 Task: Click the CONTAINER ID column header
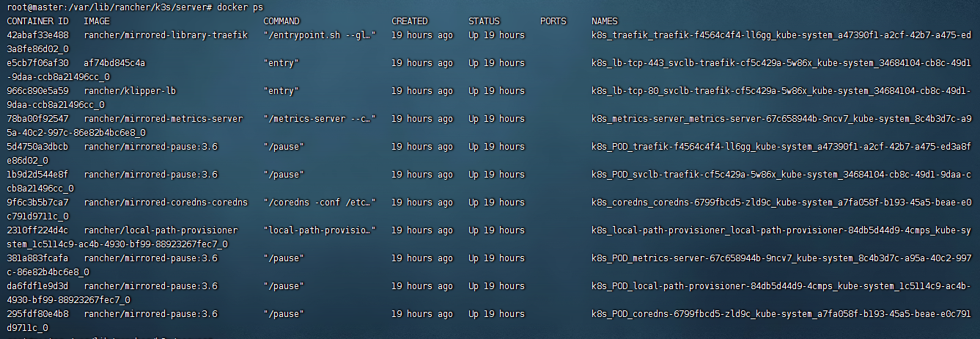click(37, 21)
